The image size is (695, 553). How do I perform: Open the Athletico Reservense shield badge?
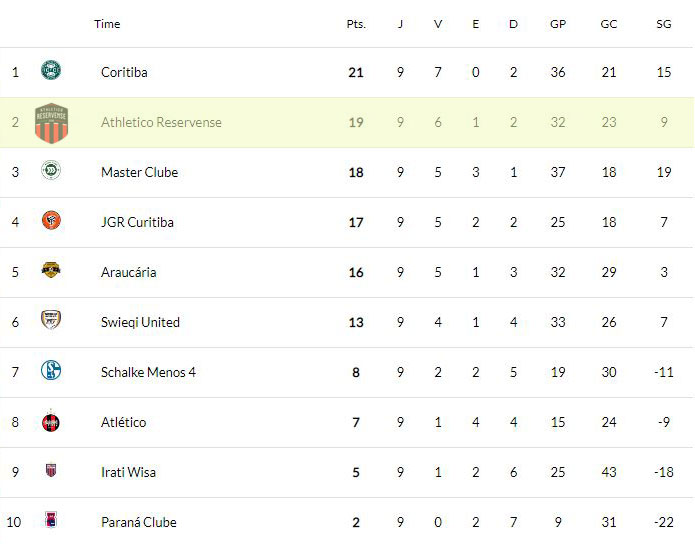(x=51, y=123)
